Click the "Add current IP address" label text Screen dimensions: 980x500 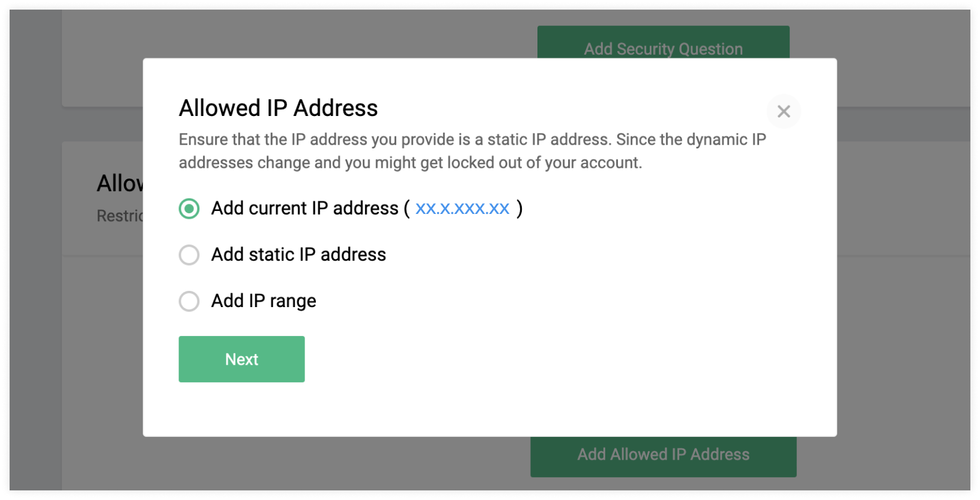pos(304,209)
